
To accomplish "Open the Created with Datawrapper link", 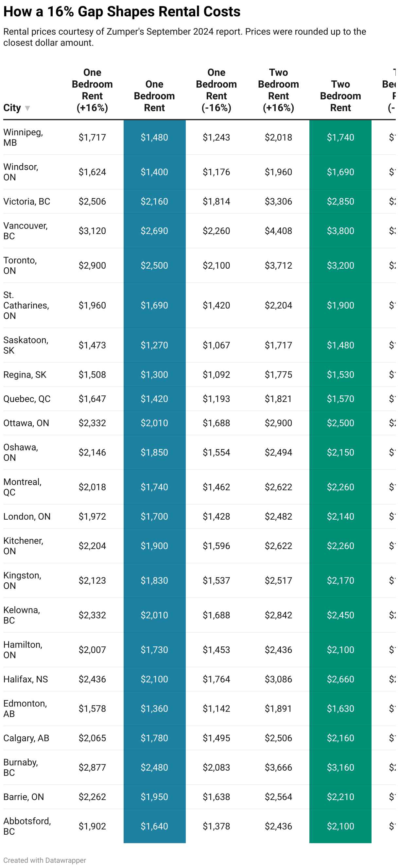I will pos(44,860).
